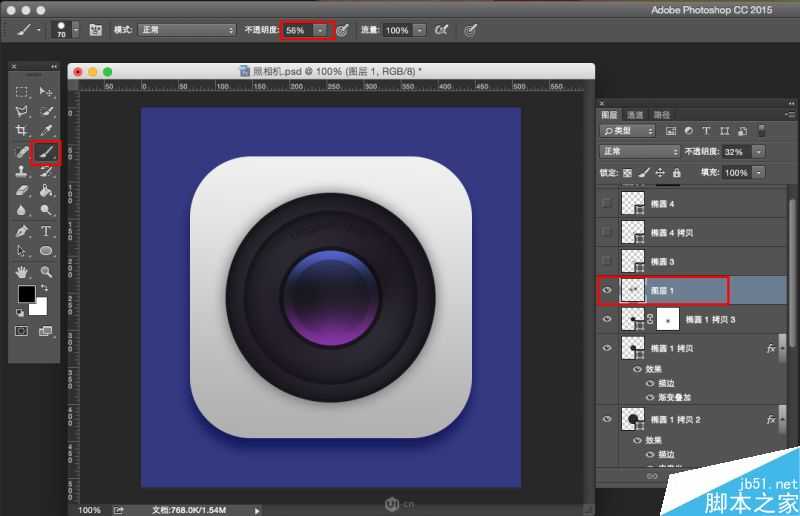Select the Pen tool
This screenshot has width=800, height=516.
21,231
